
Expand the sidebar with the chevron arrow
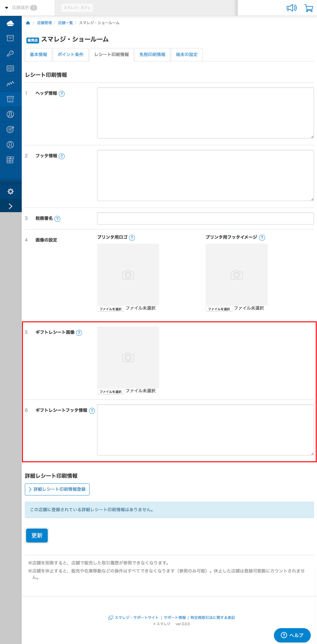(x=11, y=206)
